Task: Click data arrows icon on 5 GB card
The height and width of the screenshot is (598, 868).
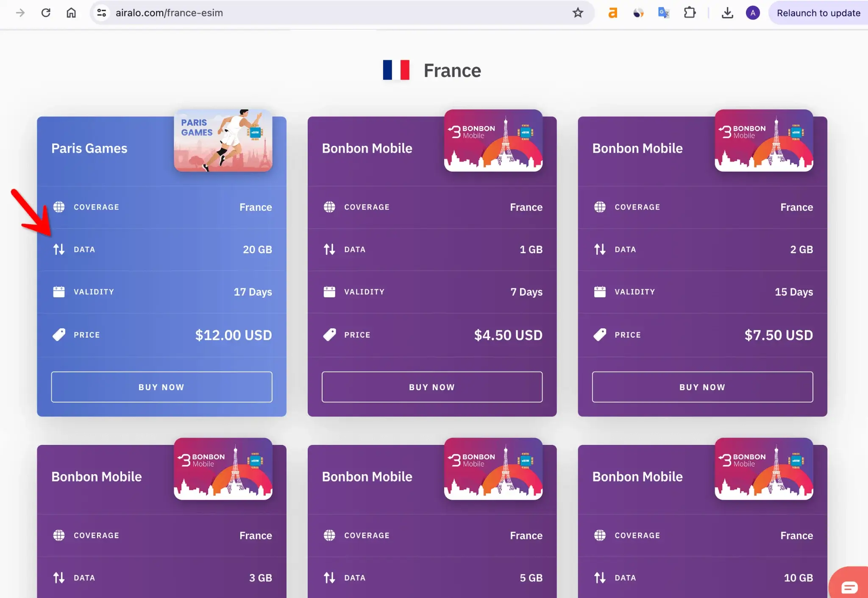Action: click(x=329, y=578)
